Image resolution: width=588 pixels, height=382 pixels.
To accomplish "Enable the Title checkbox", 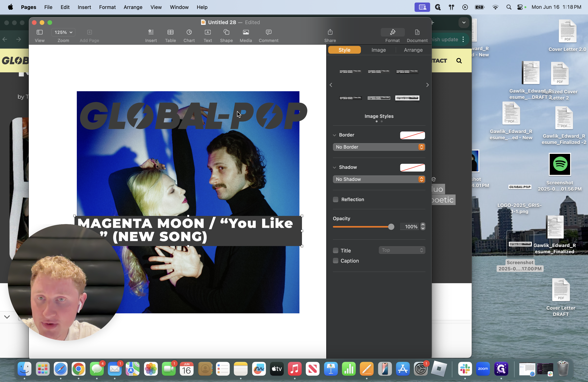I will pos(335,251).
